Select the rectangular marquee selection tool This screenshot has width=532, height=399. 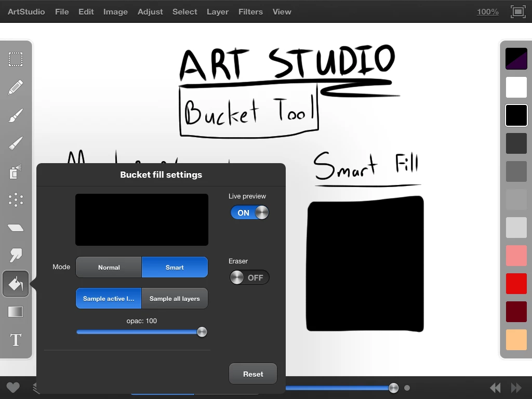pos(16,59)
